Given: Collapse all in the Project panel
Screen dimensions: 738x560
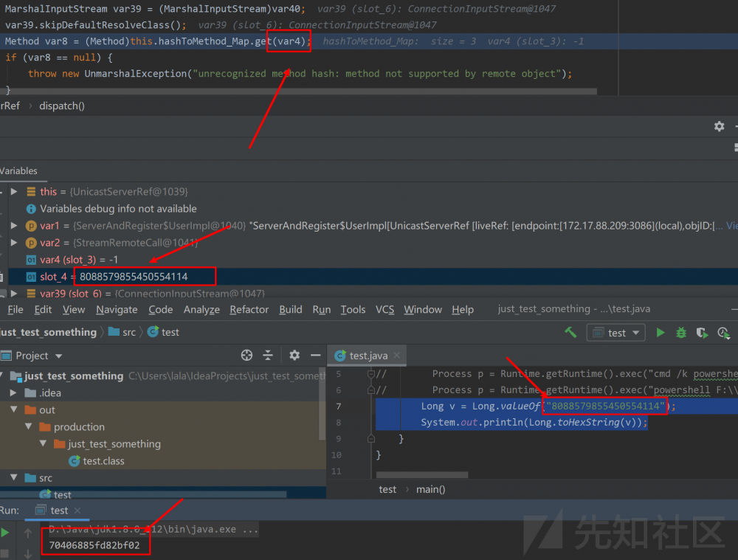Looking at the screenshot, I should 268,356.
